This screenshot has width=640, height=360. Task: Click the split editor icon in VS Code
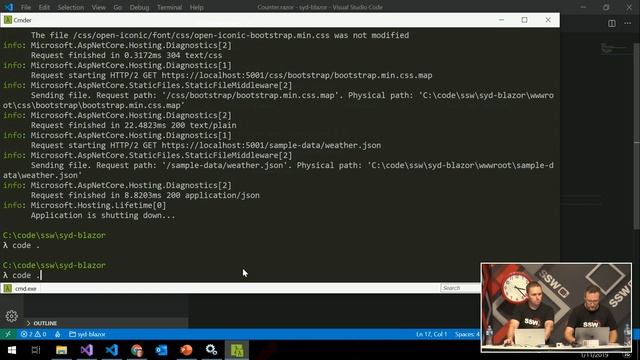pyautogui.click(x=611, y=23)
